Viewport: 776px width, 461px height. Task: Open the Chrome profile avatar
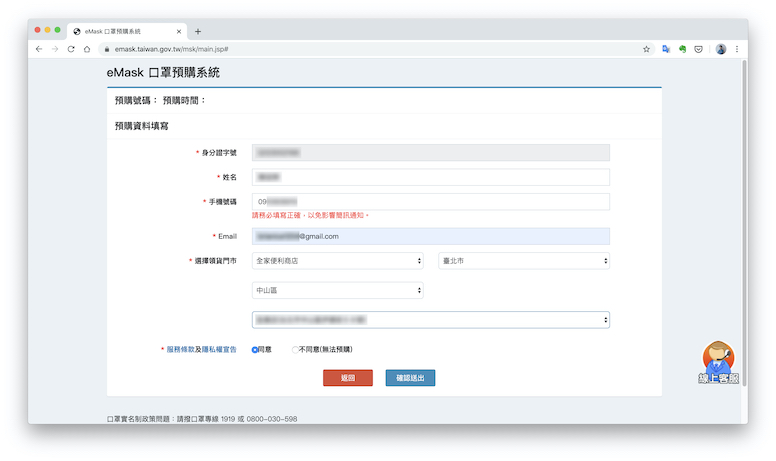point(721,49)
